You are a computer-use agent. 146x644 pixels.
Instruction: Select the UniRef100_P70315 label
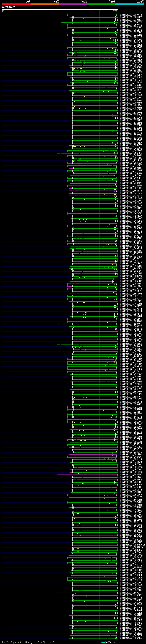pyautogui.click(x=131, y=450)
